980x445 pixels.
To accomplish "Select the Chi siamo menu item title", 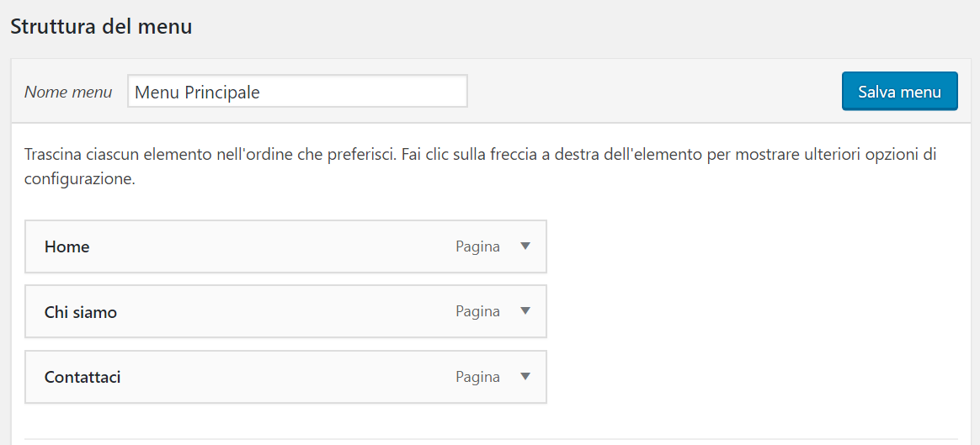I will tap(81, 312).
